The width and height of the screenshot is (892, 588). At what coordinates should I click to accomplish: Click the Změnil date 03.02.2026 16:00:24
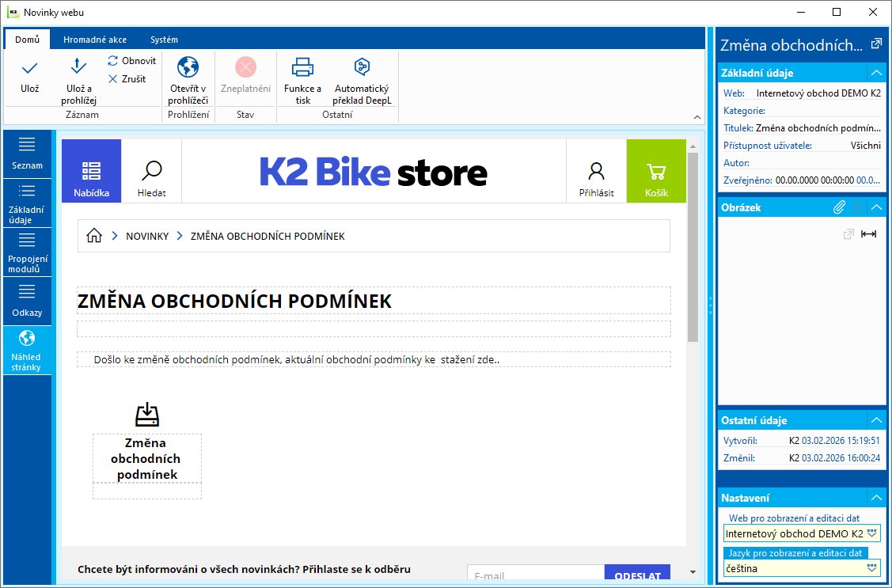point(841,457)
